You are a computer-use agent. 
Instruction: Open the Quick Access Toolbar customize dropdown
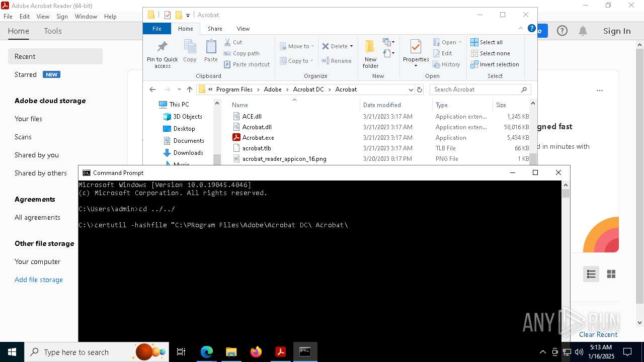[x=188, y=15]
